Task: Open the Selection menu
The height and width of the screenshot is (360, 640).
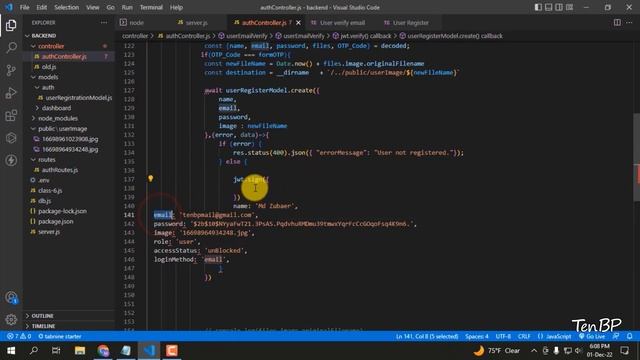Action: tap(67, 7)
